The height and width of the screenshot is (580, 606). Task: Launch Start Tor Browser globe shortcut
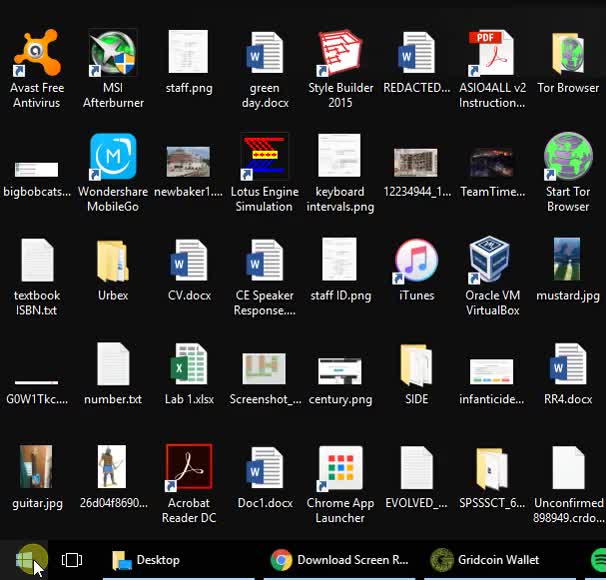pyautogui.click(x=567, y=156)
